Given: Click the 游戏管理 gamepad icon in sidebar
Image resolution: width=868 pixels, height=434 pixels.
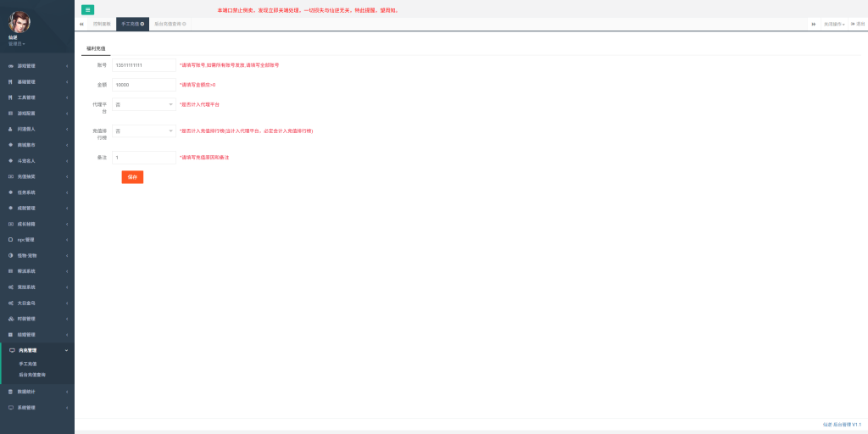Looking at the screenshot, I should (10, 66).
